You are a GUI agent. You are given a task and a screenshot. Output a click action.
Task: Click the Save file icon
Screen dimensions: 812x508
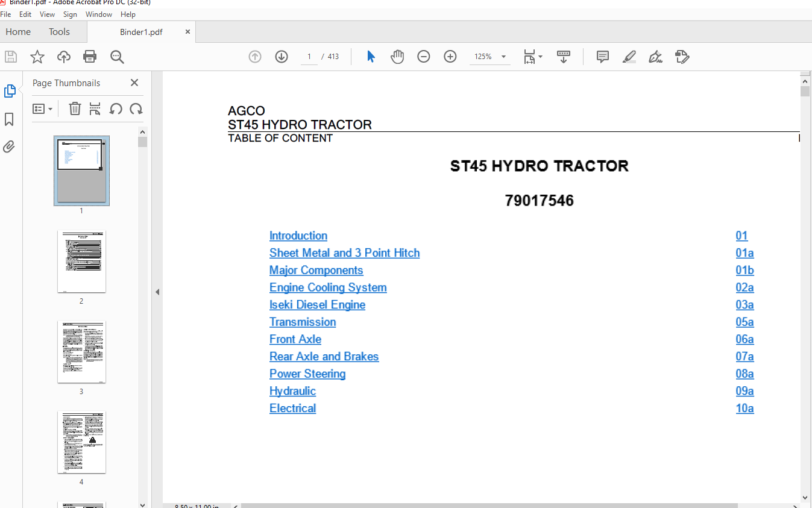point(11,57)
